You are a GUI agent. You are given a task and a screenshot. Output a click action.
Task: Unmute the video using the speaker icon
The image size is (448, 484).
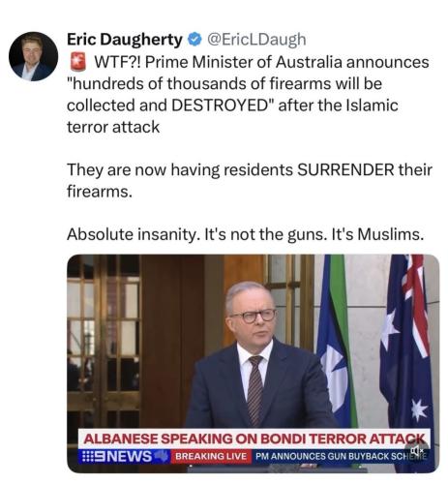point(417,450)
